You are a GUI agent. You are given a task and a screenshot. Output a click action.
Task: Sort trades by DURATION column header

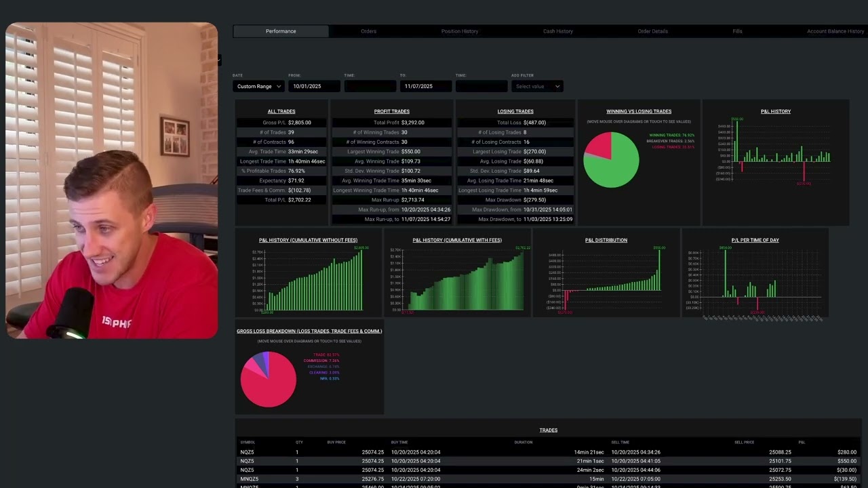(x=524, y=442)
